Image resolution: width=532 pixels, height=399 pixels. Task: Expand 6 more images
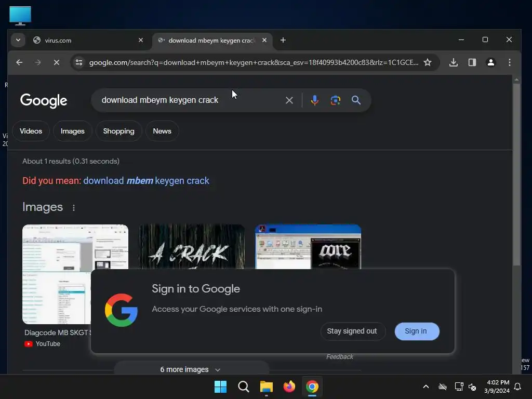(x=191, y=369)
